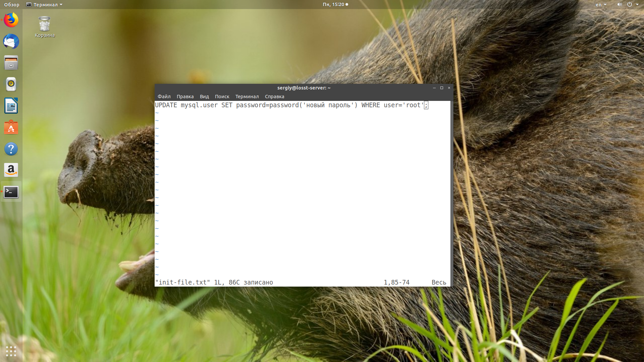Click the WHERE keyword in the editor
Image resolution: width=644 pixels, height=362 pixels.
tap(371, 105)
